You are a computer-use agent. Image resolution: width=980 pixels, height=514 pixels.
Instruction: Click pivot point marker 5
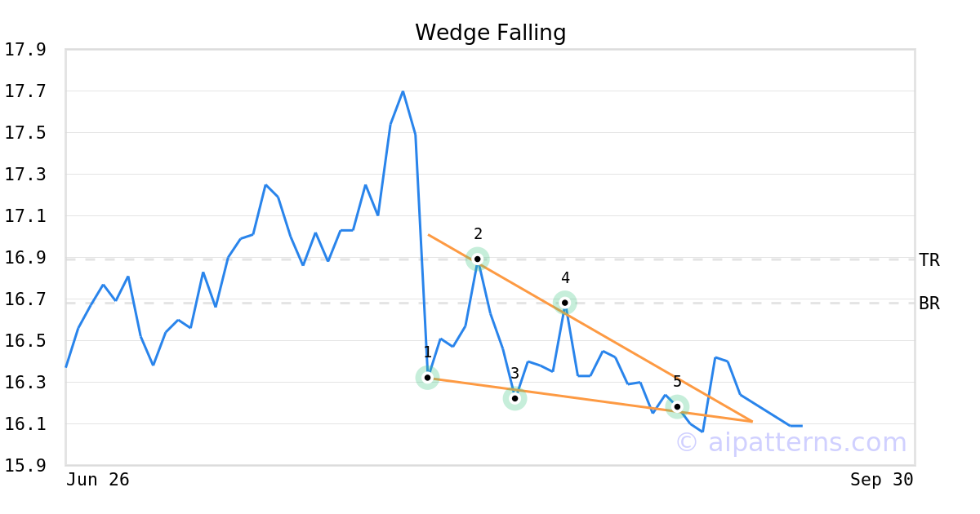click(x=677, y=406)
